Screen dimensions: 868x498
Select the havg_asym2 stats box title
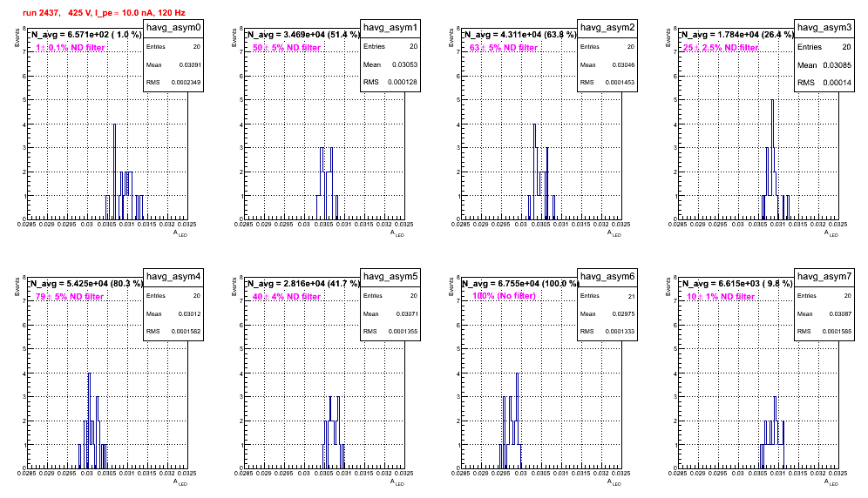607,28
